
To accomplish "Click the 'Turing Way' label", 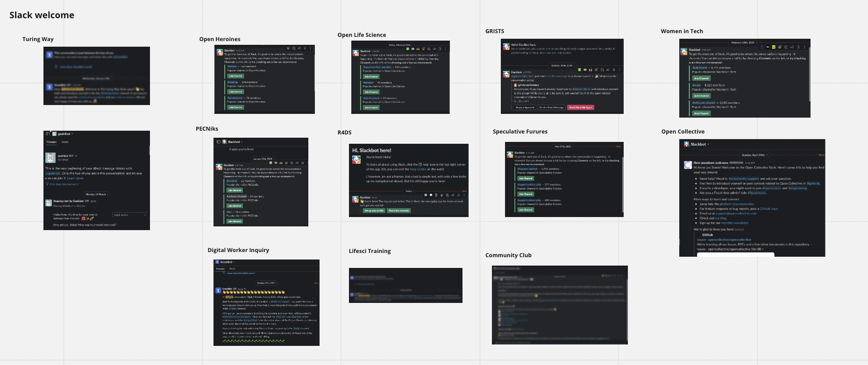I will [38, 39].
